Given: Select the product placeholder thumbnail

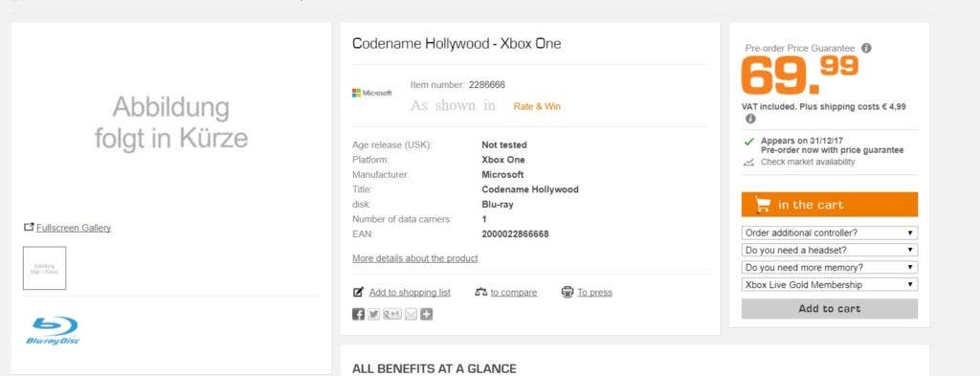Looking at the screenshot, I should coord(44,268).
